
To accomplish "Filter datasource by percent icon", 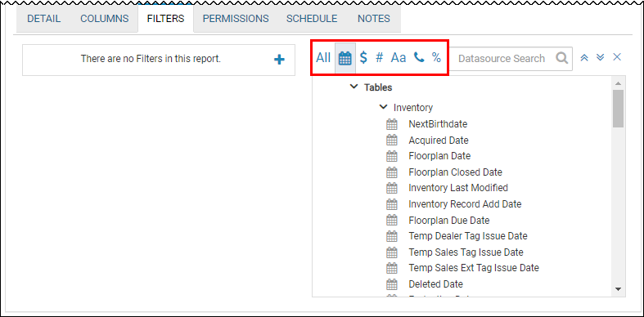I will (x=436, y=58).
